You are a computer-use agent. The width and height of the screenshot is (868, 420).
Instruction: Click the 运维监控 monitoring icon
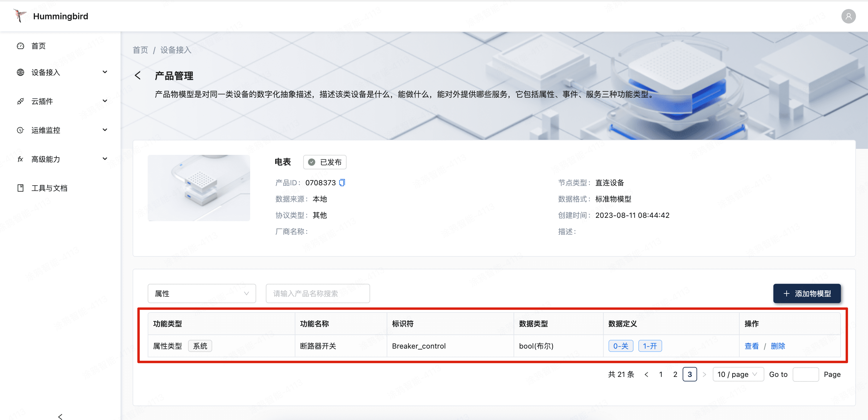coord(20,130)
